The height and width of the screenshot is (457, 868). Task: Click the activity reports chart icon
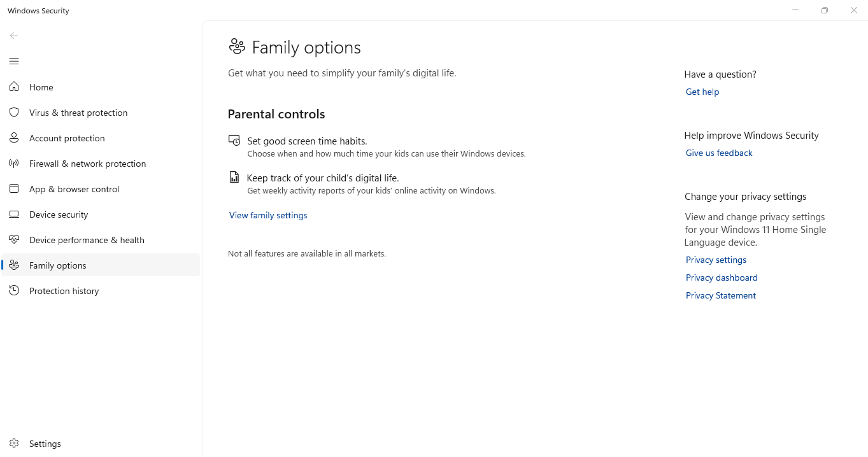pos(234,177)
